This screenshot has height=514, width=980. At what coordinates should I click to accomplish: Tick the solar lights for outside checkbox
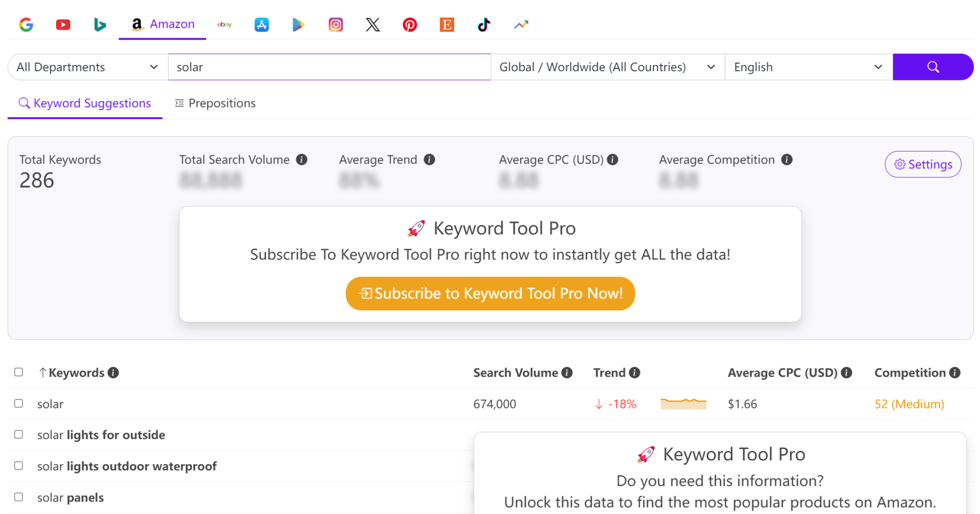click(19, 434)
